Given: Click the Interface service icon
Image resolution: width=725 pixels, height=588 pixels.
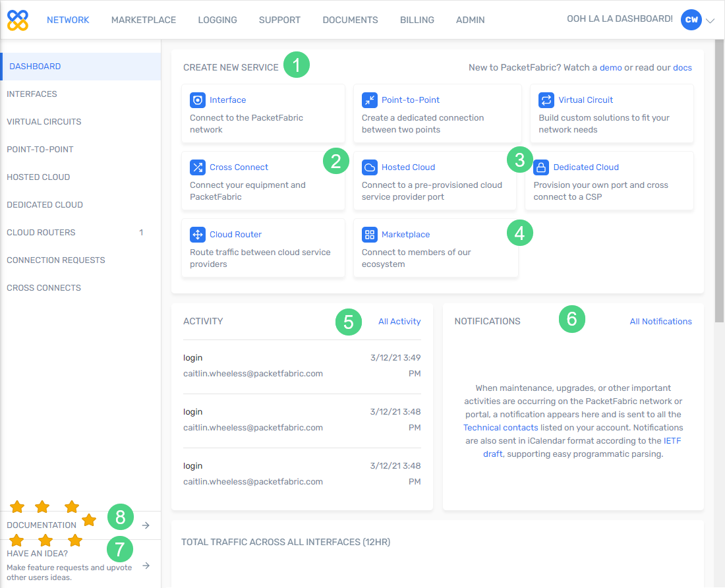Looking at the screenshot, I should pos(198,100).
